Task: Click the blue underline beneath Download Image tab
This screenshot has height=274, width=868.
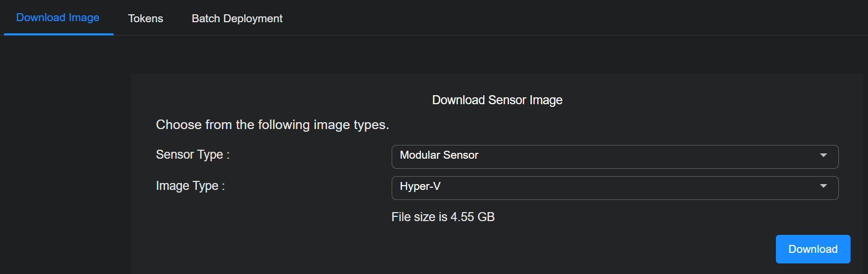Action: tap(58, 34)
